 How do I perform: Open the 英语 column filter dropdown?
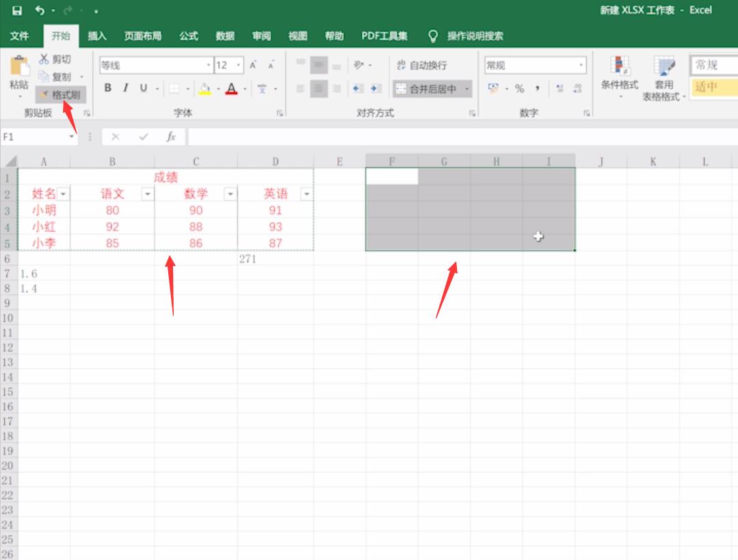pos(307,194)
